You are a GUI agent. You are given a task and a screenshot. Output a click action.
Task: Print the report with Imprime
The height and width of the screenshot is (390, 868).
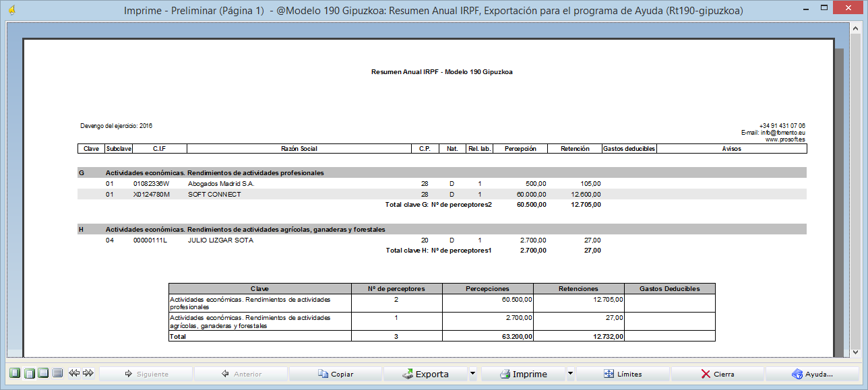(x=523, y=374)
